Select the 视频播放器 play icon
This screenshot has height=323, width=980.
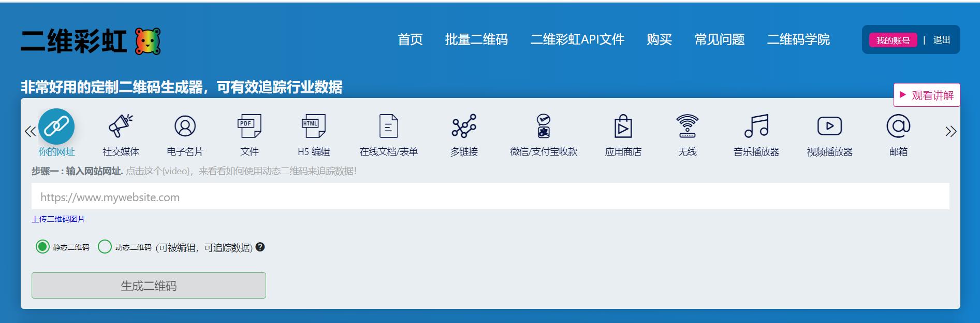coord(829,126)
